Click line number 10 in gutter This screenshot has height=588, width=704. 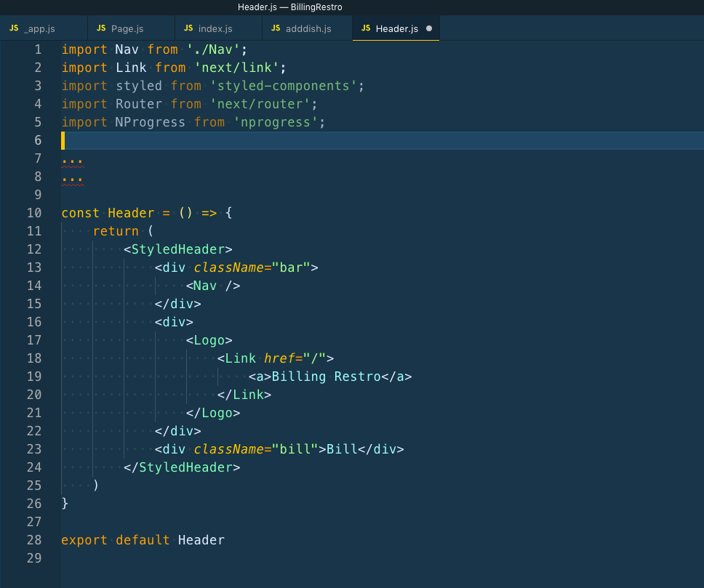34,213
